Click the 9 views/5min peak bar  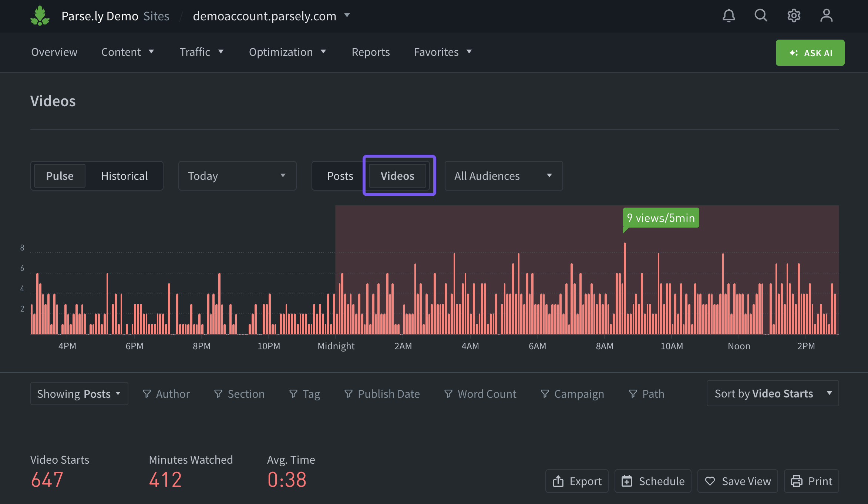(625, 289)
